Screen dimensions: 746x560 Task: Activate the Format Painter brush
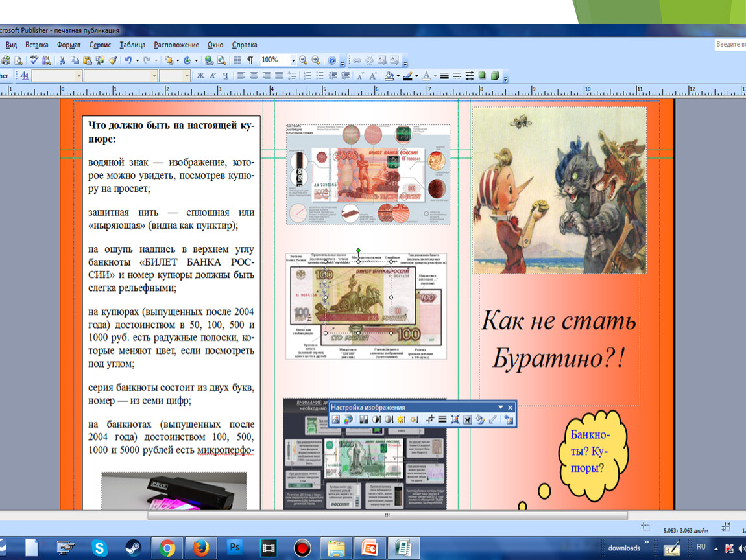pyautogui.click(x=113, y=60)
